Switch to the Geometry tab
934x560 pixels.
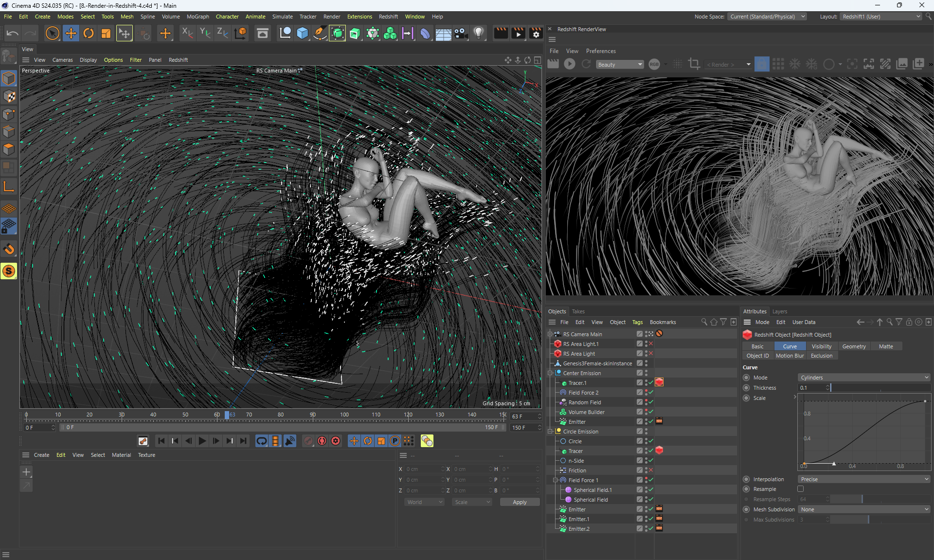click(854, 346)
